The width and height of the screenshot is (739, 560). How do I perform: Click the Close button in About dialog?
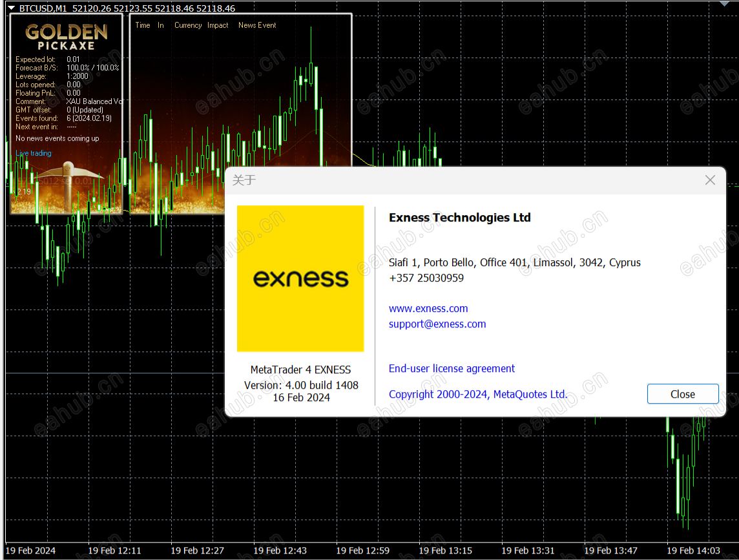point(682,394)
